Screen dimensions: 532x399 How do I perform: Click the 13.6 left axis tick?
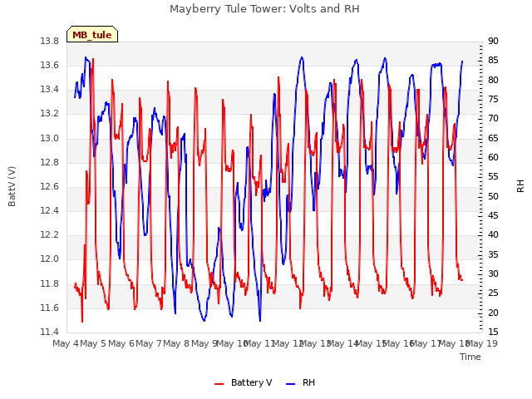pos(50,65)
